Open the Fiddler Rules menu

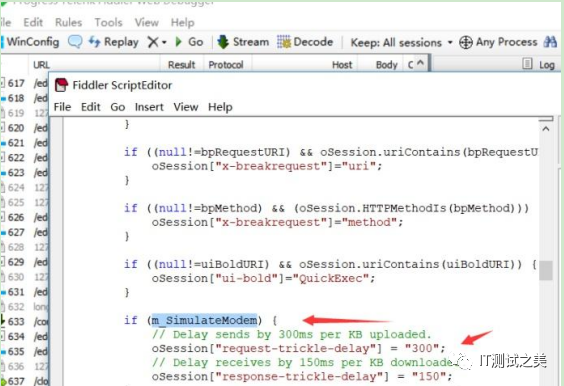pyautogui.click(x=68, y=22)
